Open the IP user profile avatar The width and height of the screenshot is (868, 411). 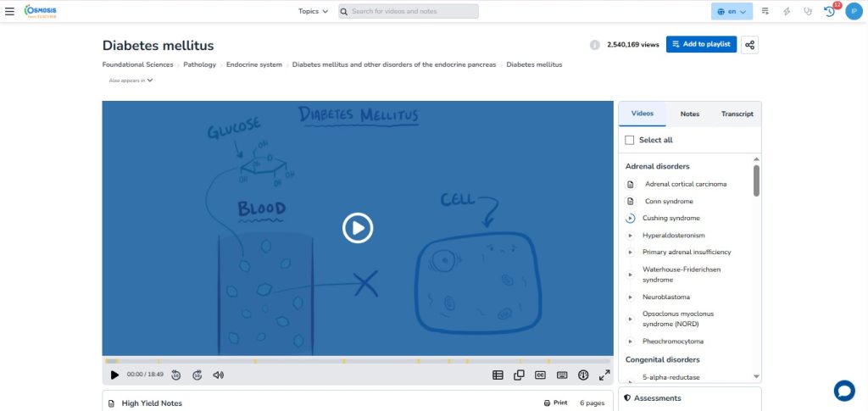point(854,11)
